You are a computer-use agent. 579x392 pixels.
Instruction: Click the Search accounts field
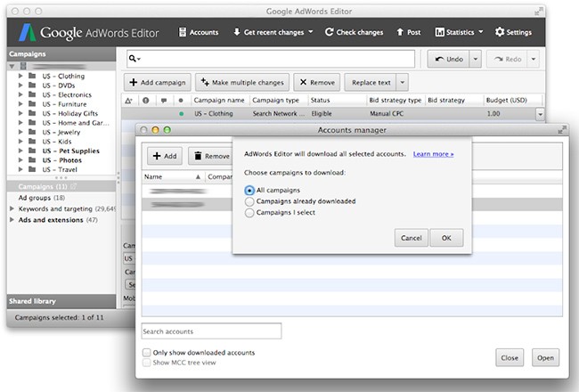point(211,331)
